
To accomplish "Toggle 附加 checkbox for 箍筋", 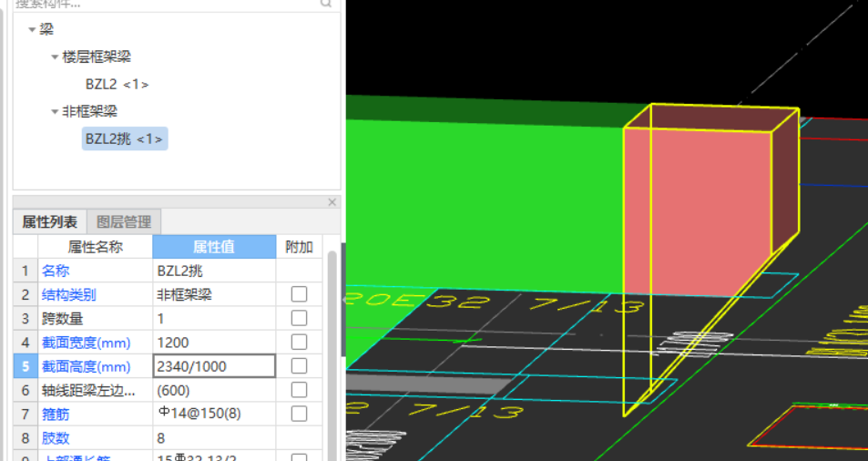I will tap(299, 414).
